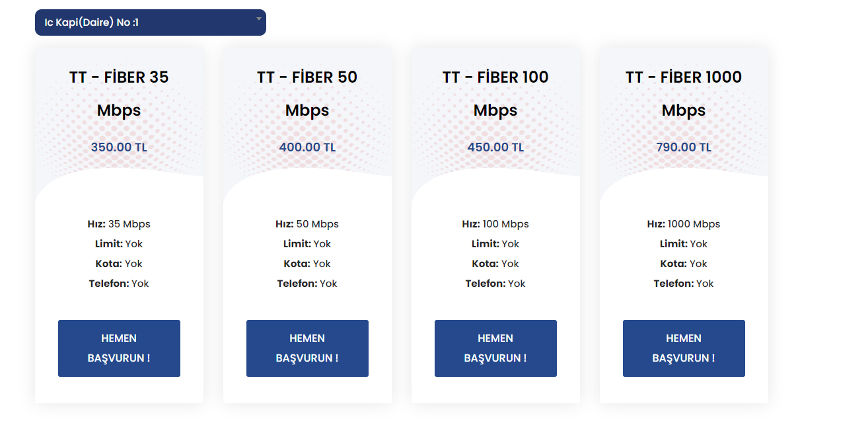Click Kota: Yok in the FİBER 100 card
This screenshot has height=439, width=868.
495,264
